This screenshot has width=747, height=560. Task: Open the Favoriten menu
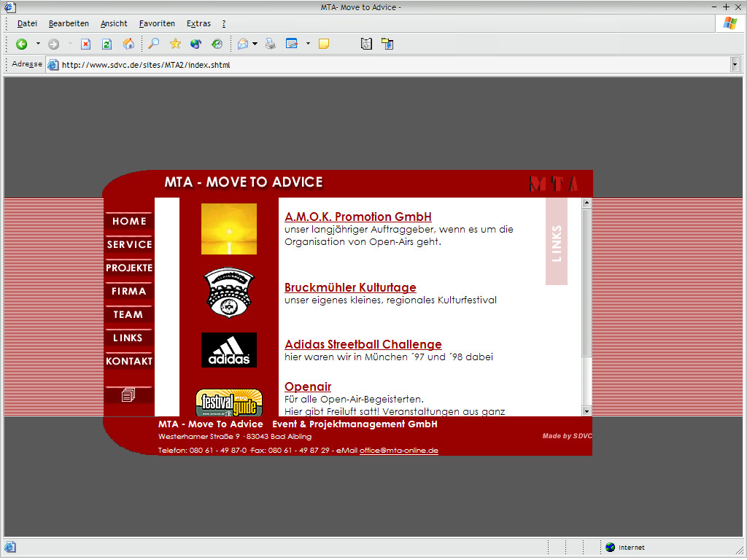pos(157,23)
